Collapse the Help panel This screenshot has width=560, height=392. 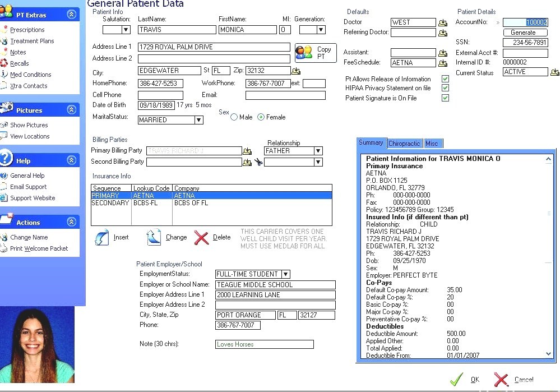tap(72, 160)
